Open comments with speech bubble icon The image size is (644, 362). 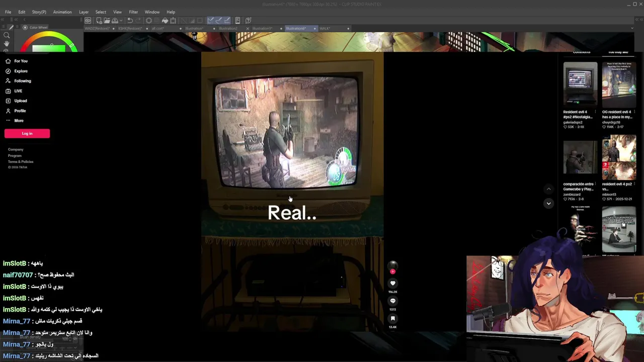(x=393, y=301)
